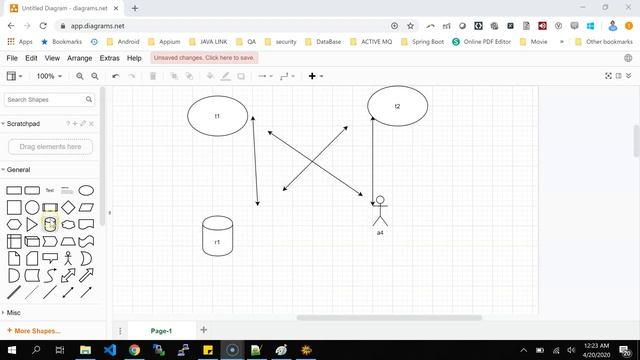Open the Insert plus dropdown
640x360 pixels.
tap(316, 76)
